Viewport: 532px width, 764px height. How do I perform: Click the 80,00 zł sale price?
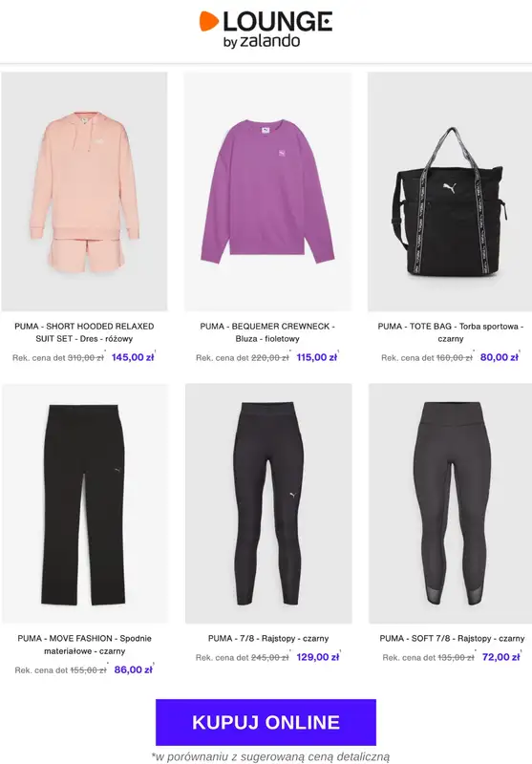click(x=500, y=357)
